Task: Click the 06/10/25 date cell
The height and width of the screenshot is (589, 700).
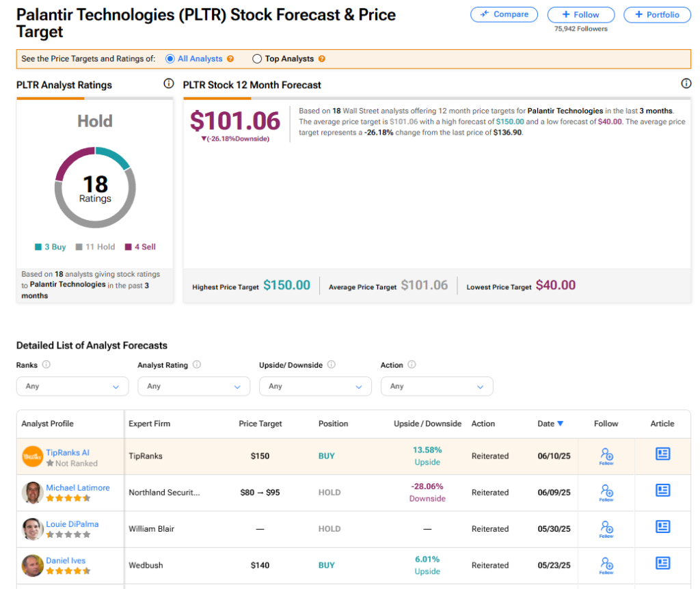Action: click(x=554, y=456)
